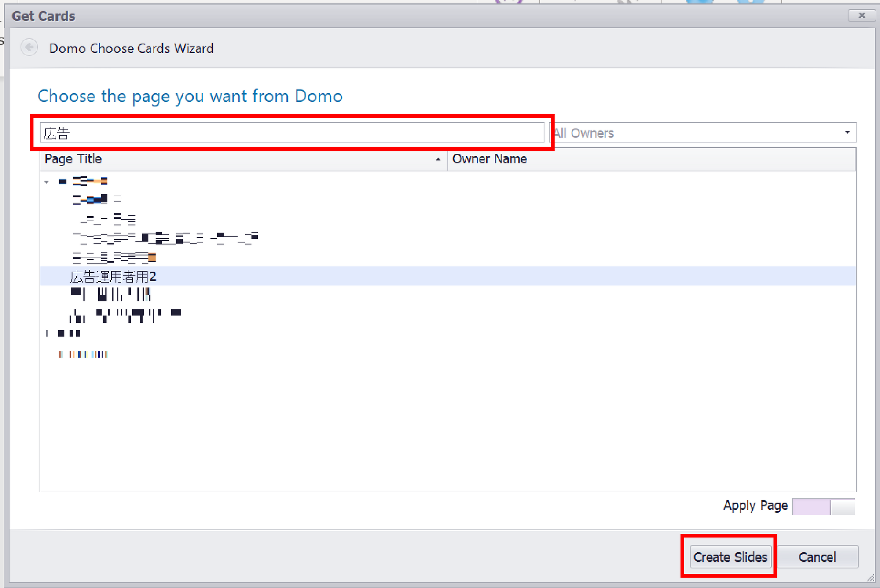Viewport: 880px width, 588px height.
Task: Close the Get Cards window
Action: click(x=862, y=15)
